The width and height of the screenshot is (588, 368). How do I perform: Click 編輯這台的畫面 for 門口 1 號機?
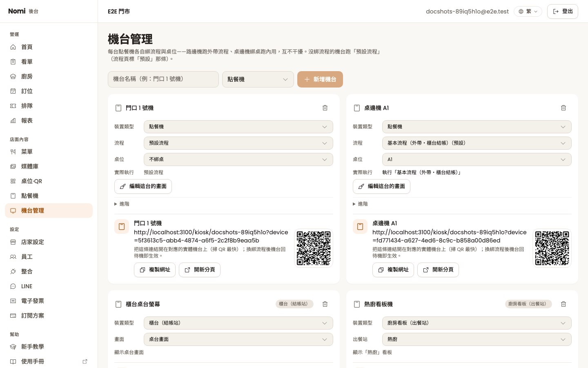coord(143,186)
